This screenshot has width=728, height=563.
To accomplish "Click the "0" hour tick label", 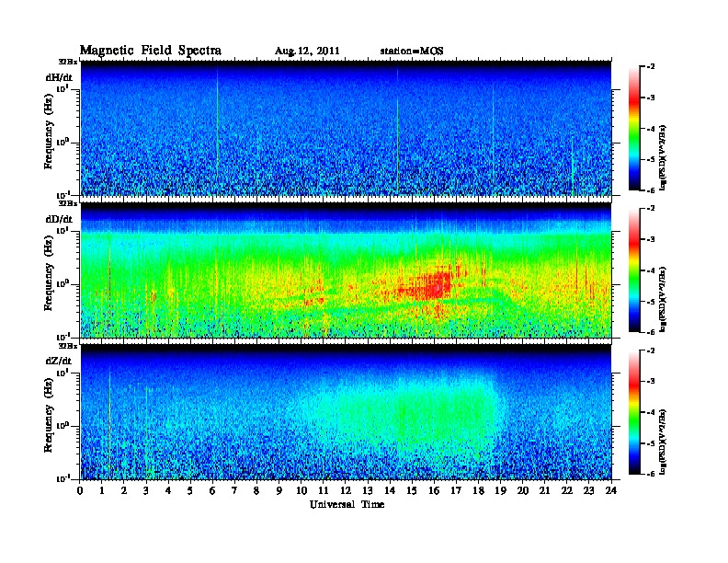I will coord(80,490).
